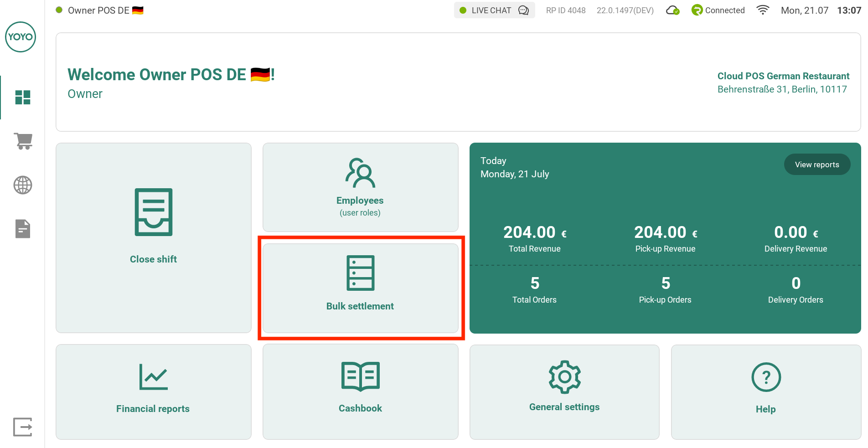This screenshot has height=448, width=868.
Task: Check the Wi-Fi signal icon
Action: click(x=763, y=10)
